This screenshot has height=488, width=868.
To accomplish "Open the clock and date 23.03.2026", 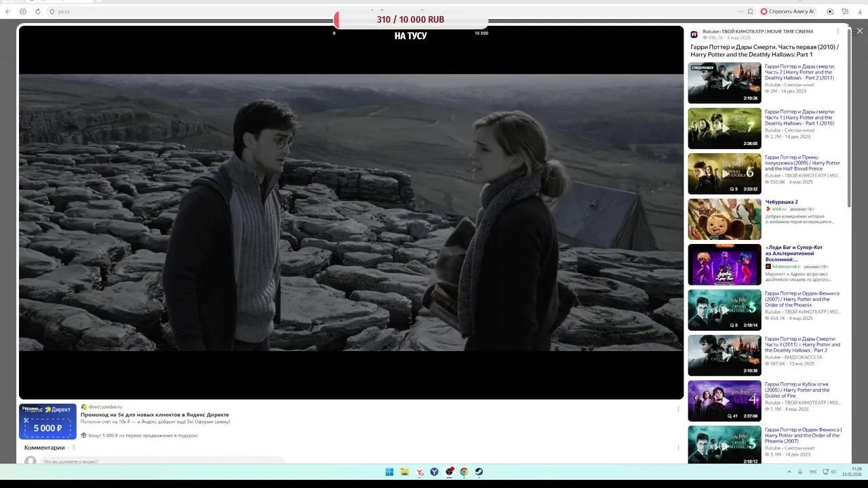I will pos(852,472).
